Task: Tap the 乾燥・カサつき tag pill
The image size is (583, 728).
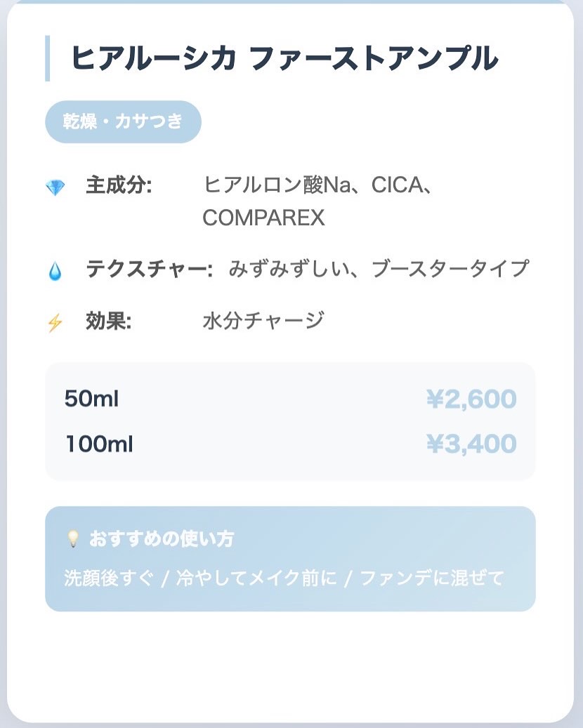Action: point(123,121)
